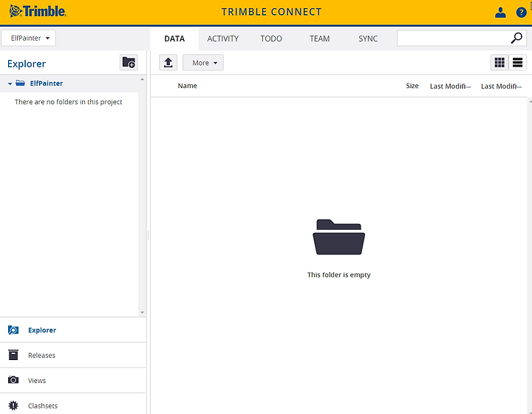Click the upload file icon button
This screenshot has width=532, height=414.
(x=168, y=62)
